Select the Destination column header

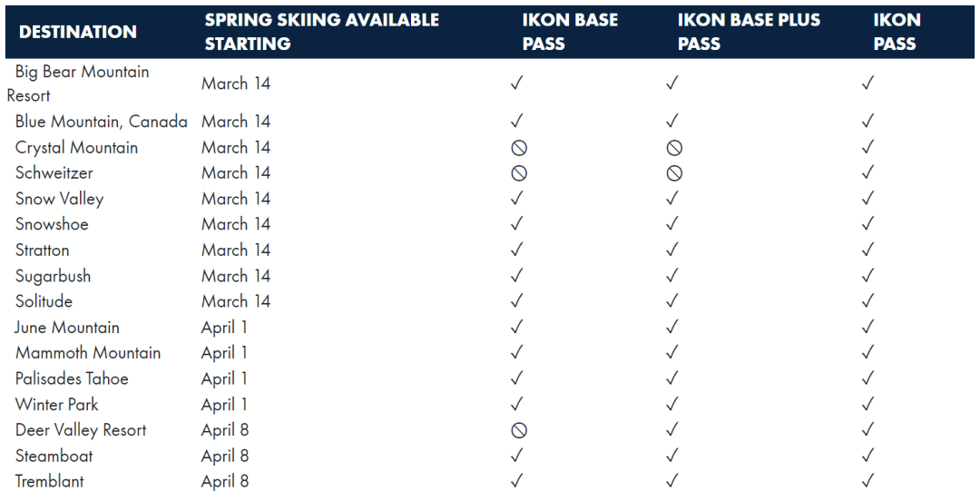coord(78,32)
